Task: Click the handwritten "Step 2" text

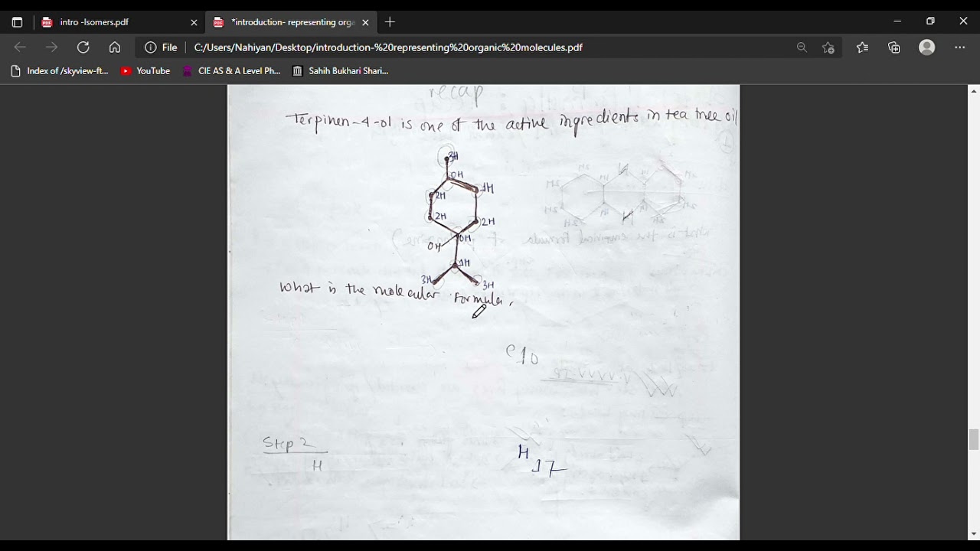Action: 289,444
